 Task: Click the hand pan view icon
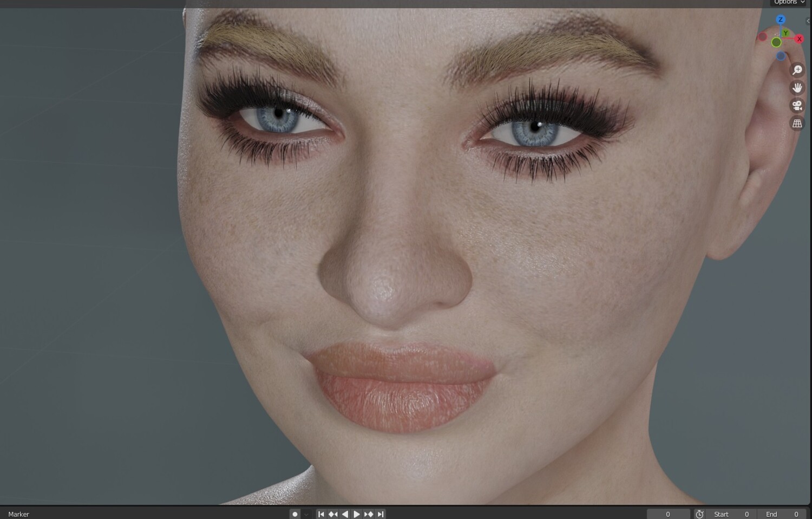pos(797,88)
